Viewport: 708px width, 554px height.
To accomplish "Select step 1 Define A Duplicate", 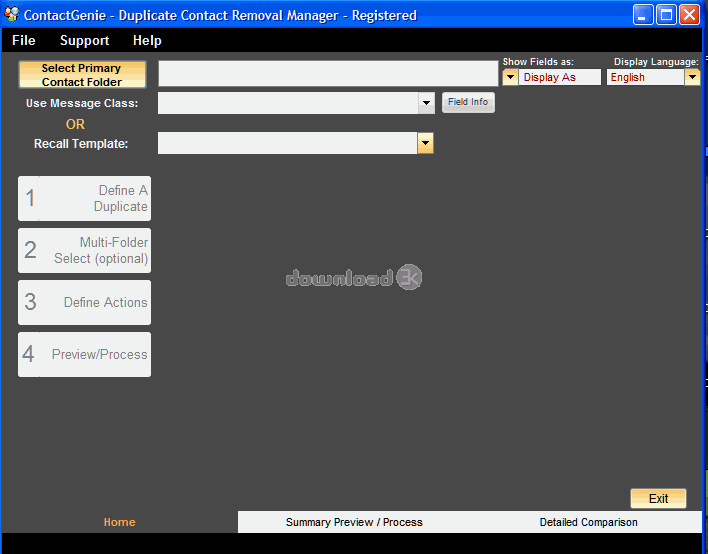I will click(84, 198).
